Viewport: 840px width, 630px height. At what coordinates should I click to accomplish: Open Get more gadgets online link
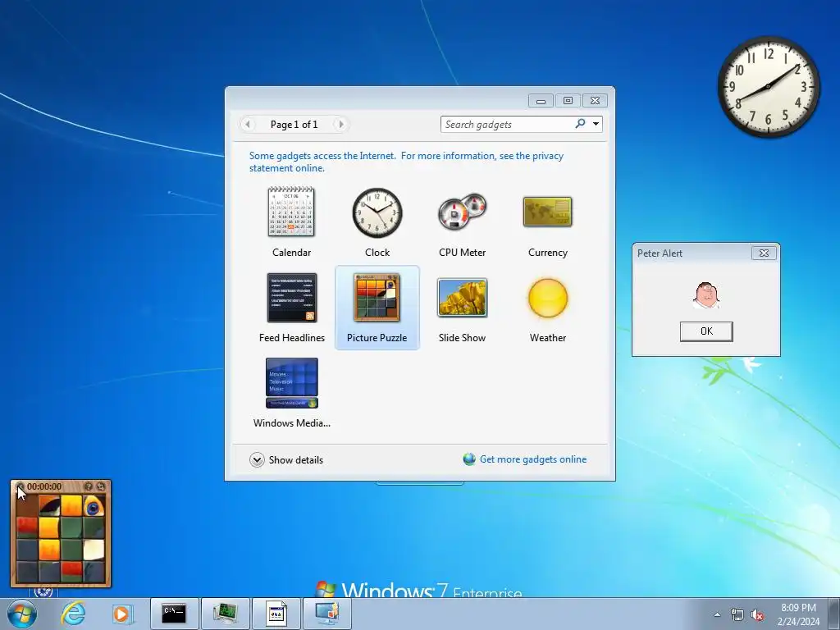[533, 459]
